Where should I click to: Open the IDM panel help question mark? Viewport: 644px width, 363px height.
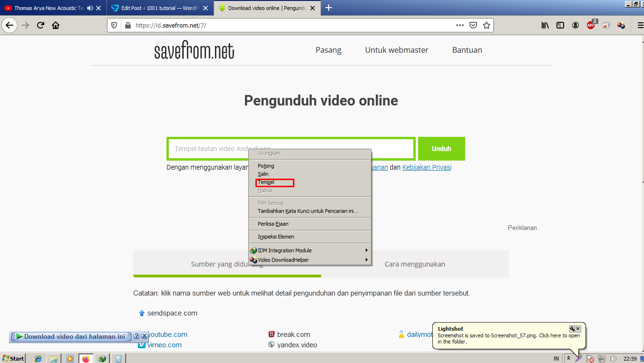pos(137,336)
